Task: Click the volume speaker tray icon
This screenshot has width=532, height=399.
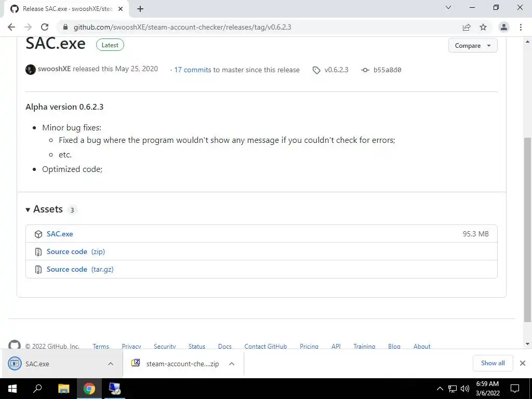Action: click(465, 389)
